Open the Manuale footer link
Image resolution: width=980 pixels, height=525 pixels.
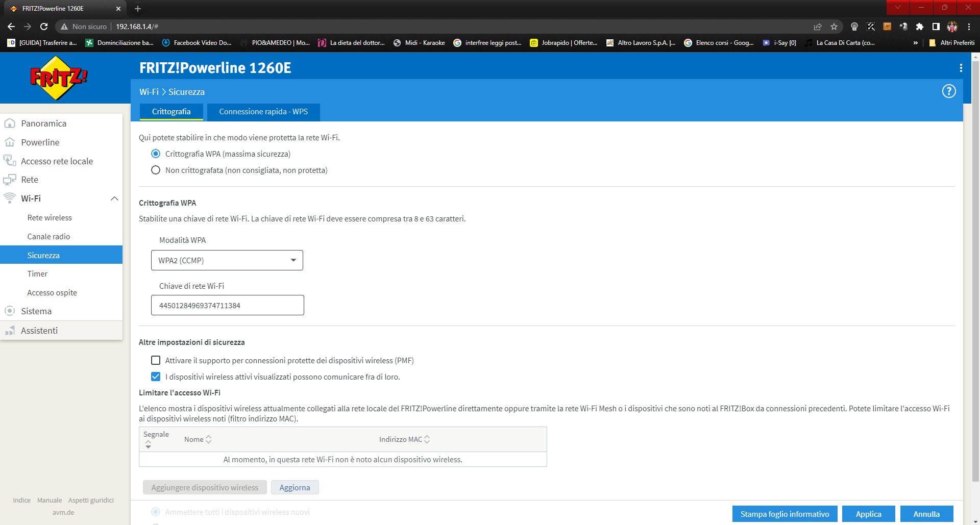coord(50,500)
